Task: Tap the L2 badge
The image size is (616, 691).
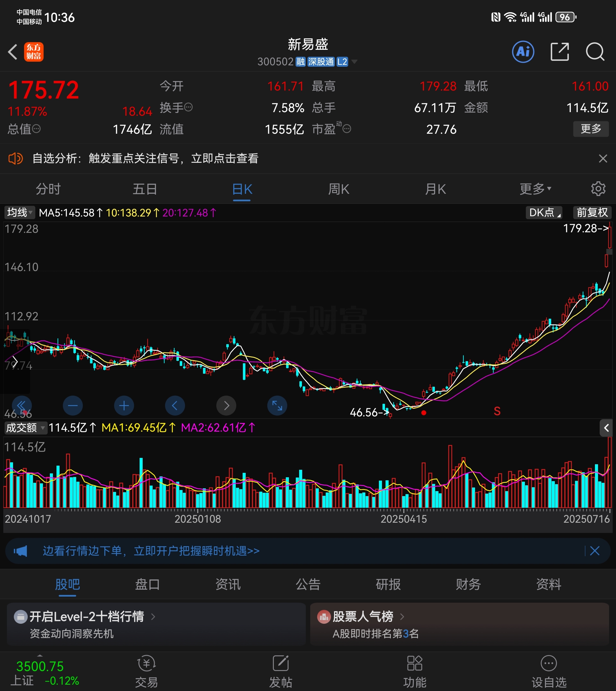Action: [342, 61]
